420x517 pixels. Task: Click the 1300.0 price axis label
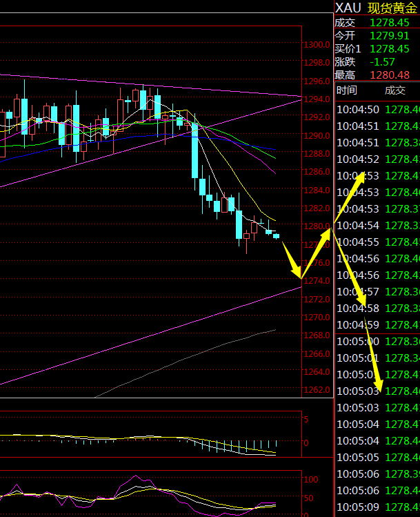point(317,44)
